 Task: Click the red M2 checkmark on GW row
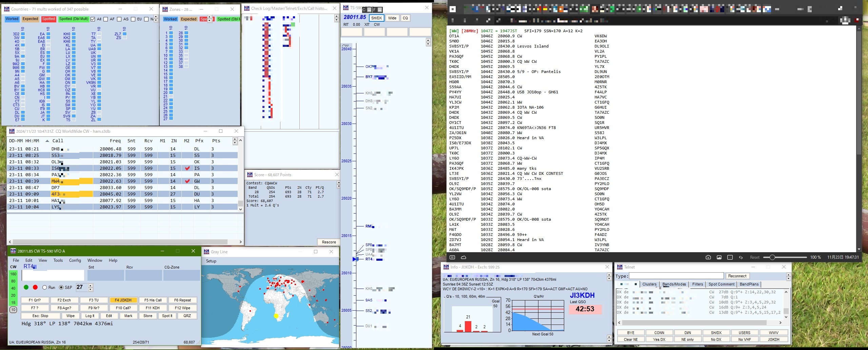[187, 181]
